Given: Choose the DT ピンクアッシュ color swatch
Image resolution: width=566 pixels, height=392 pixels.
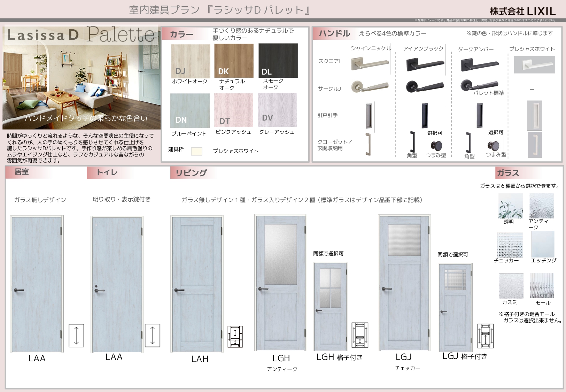Looking at the screenshot, I should click(233, 110).
